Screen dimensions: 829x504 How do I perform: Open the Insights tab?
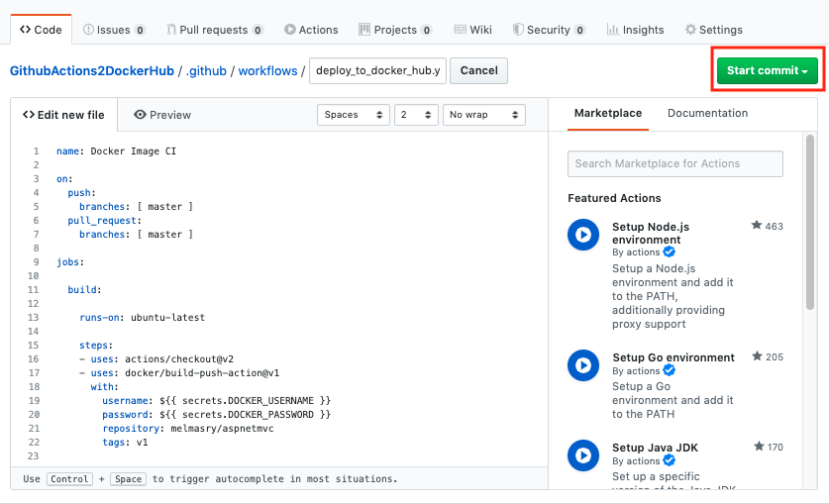point(635,30)
